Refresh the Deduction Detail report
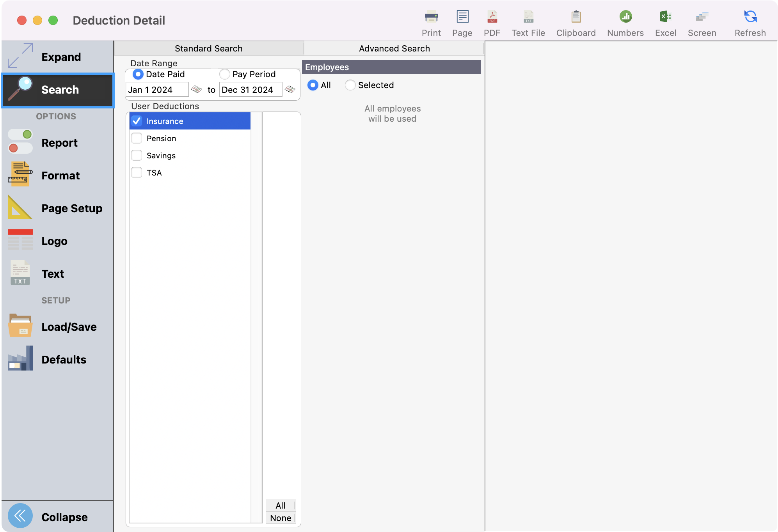This screenshot has height=532, width=778. coord(749,21)
